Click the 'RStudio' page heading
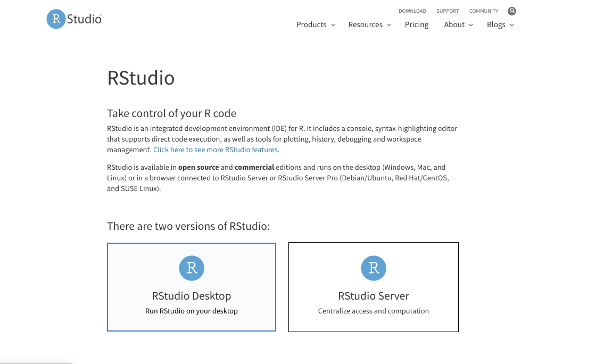Viewport: 604px width, 364px height. pos(140,78)
